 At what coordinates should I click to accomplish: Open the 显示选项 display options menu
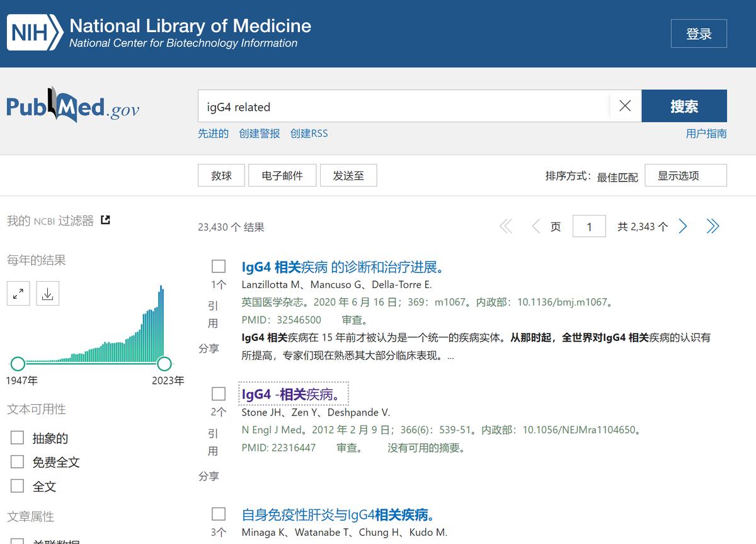[x=685, y=175]
